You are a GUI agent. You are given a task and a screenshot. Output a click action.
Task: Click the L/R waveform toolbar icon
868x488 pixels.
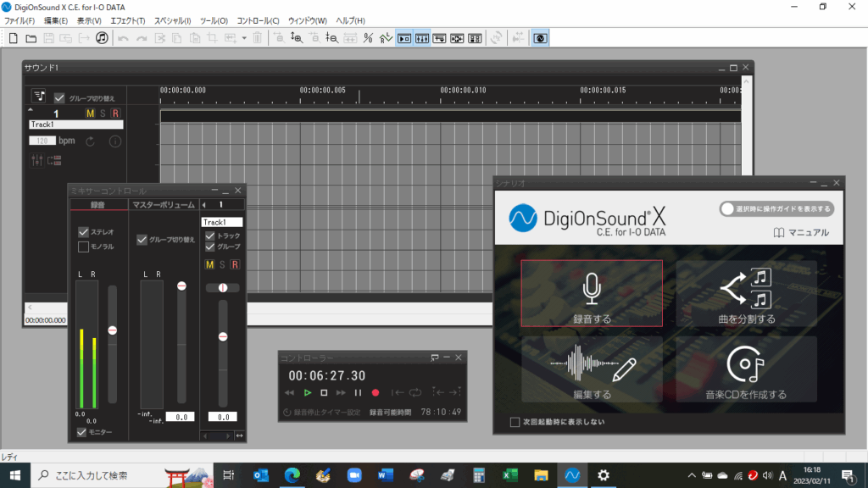386,38
